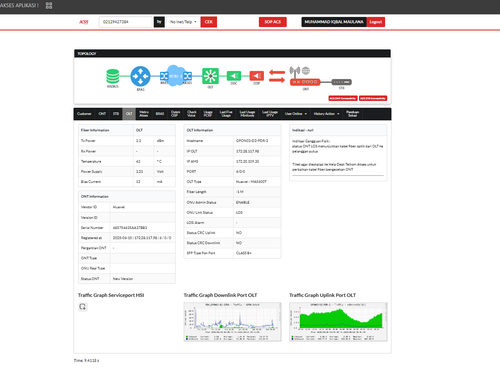Click the reload icon under Serviceport HSI graph

(x=83, y=306)
